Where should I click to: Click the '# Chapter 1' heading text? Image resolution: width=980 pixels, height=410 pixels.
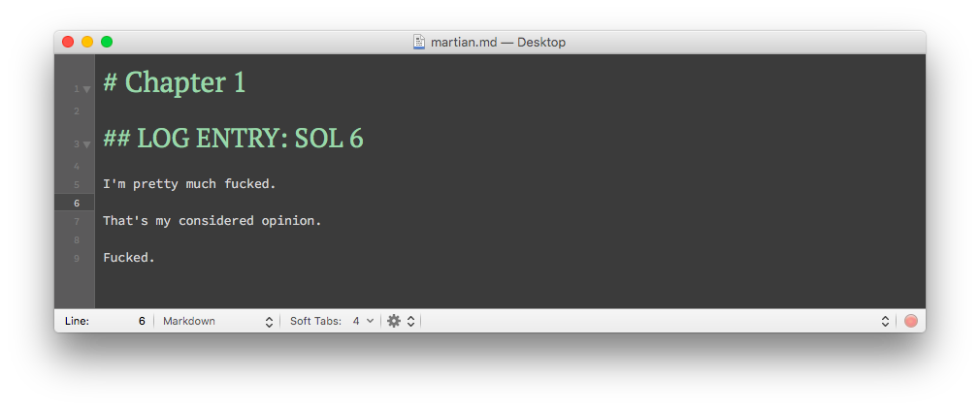(x=175, y=82)
